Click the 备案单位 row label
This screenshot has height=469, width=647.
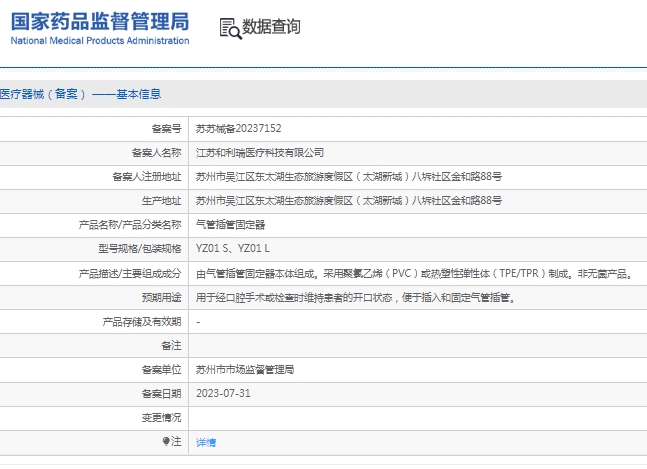point(162,370)
